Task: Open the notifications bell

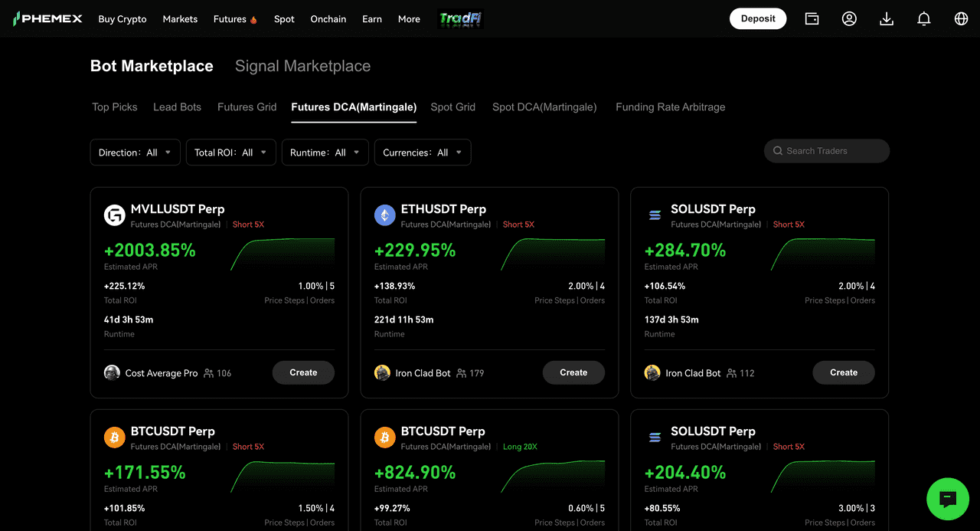Action: coord(924,18)
